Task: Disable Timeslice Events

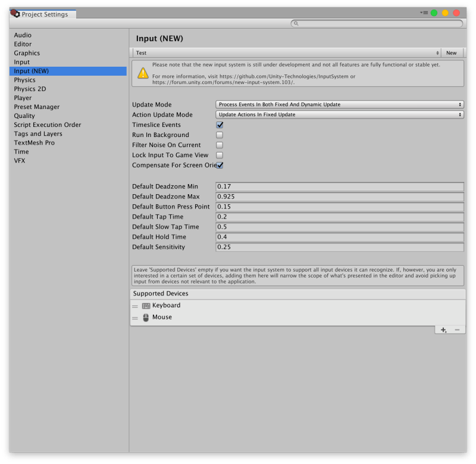Action: coord(219,124)
